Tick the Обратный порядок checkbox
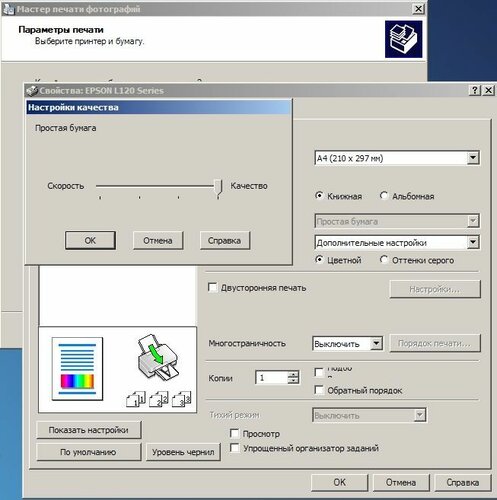Image resolution: width=497 pixels, height=500 pixels. (x=319, y=390)
